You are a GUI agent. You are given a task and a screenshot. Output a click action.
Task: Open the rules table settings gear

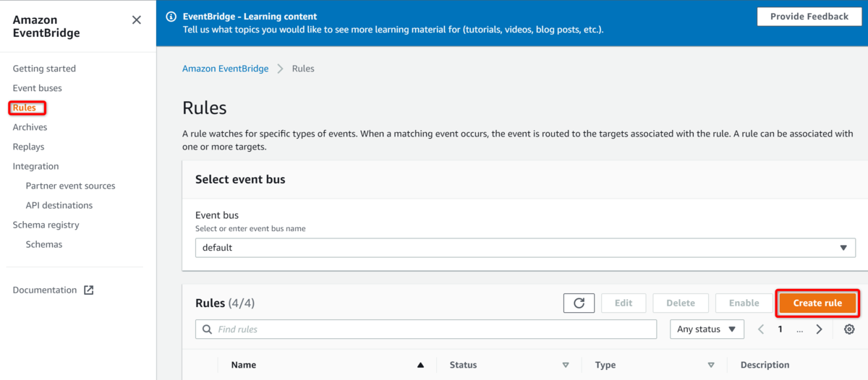[x=849, y=329]
